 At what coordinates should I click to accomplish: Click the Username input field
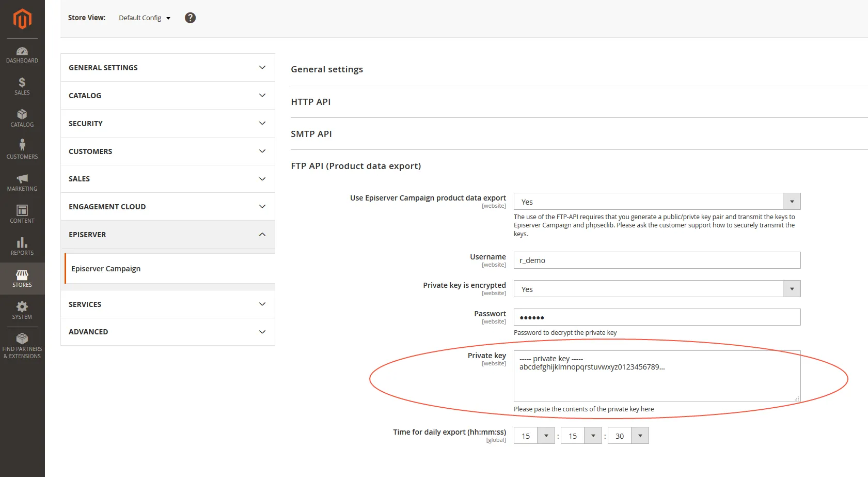pos(657,260)
